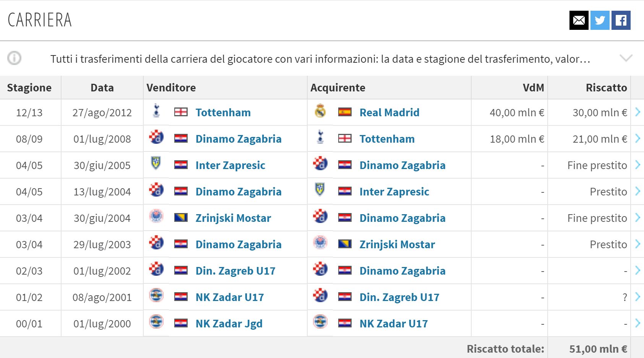This screenshot has height=358, width=644.
Task: Click Inter Zapresic crest in 30/giu/2005 row
Action: 156,164
